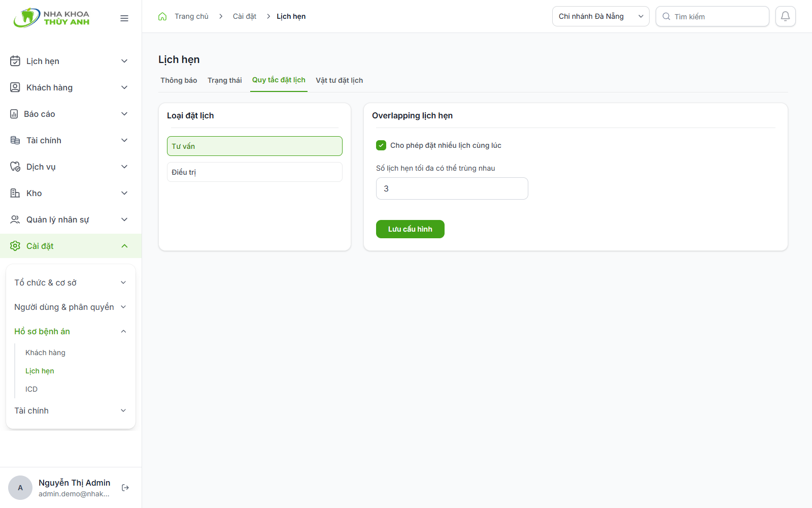Click the logout icon beside admin name
The image size is (812, 508).
coord(125,488)
